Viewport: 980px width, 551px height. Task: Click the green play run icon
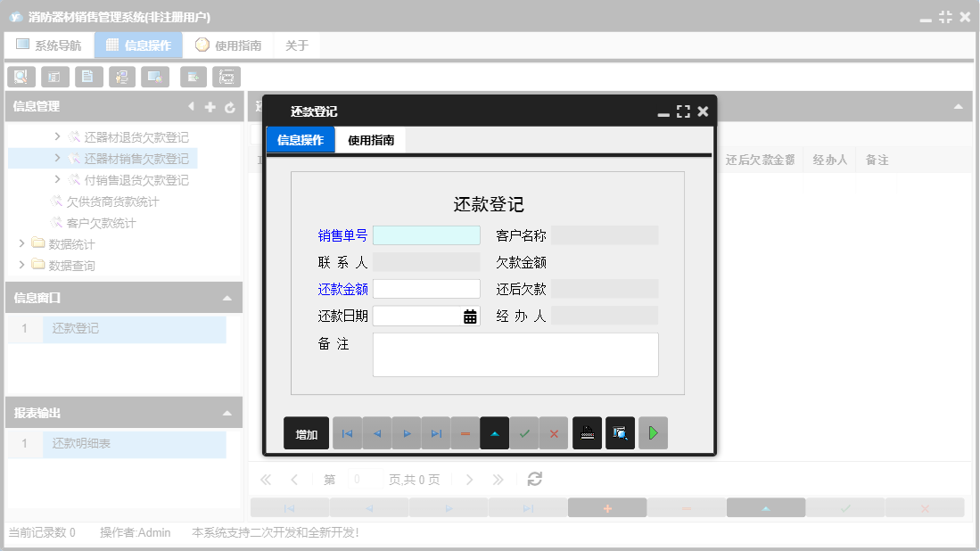652,432
